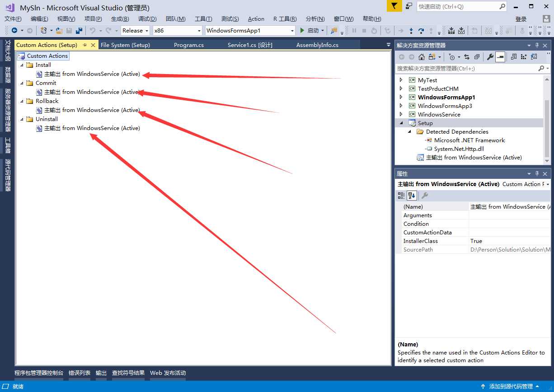Open the 输出 output tab
The image size is (554, 392).
(101, 373)
